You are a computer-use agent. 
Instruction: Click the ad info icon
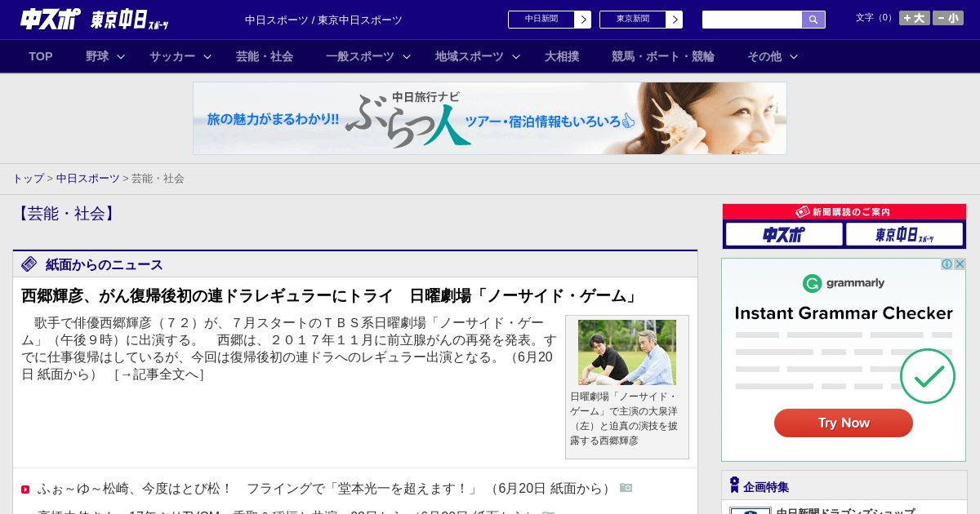click(947, 264)
